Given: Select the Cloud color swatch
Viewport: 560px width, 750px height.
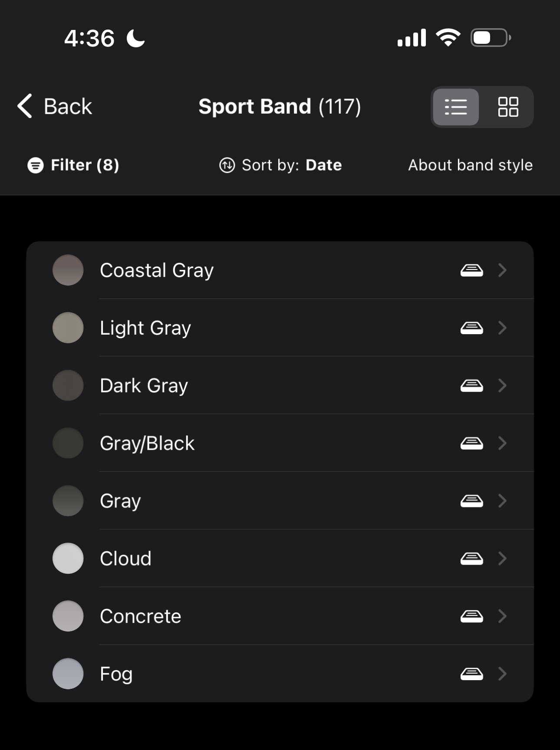Looking at the screenshot, I should [68, 559].
